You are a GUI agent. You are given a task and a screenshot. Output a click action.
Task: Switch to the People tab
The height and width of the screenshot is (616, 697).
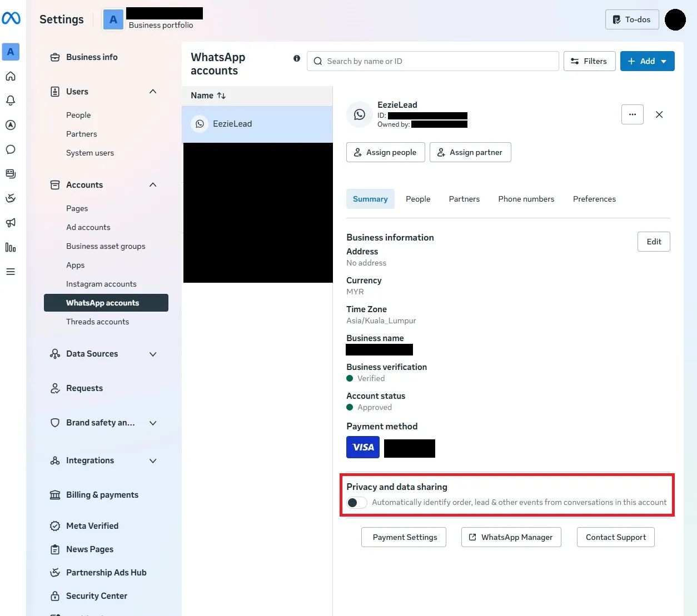click(418, 199)
